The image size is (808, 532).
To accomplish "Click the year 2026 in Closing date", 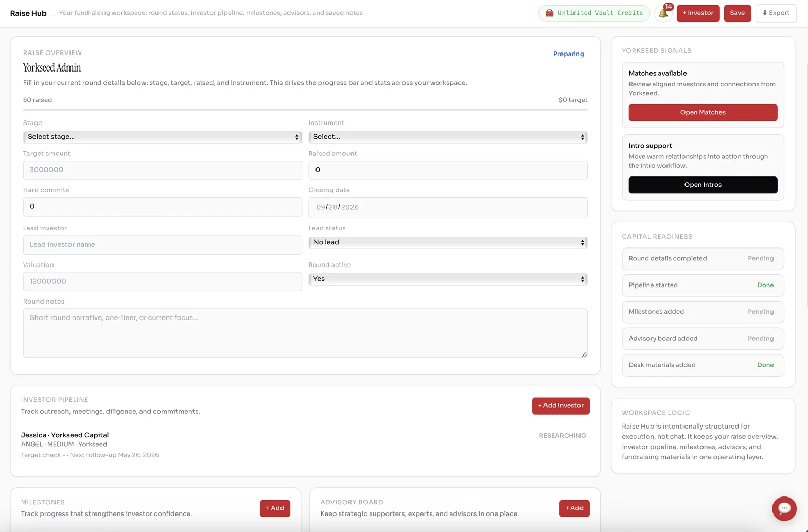I will click(x=350, y=207).
